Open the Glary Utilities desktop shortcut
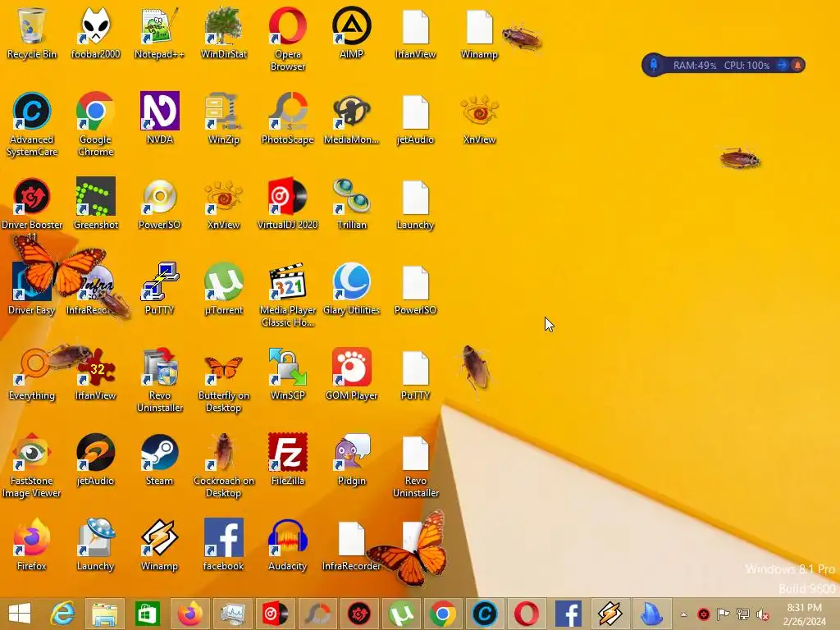Viewport: 840px width, 630px height. coord(351,289)
